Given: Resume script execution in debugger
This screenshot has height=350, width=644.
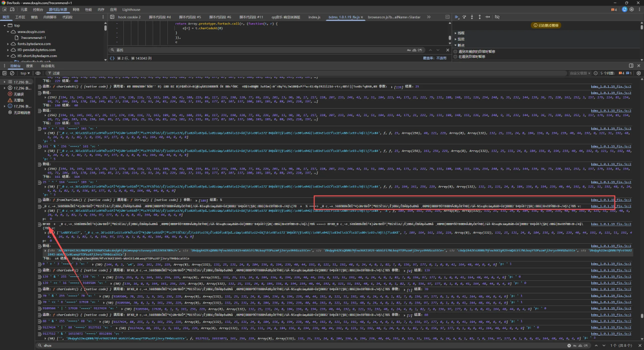Looking at the screenshot, I should pyautogui.click(x=455, y=17).
